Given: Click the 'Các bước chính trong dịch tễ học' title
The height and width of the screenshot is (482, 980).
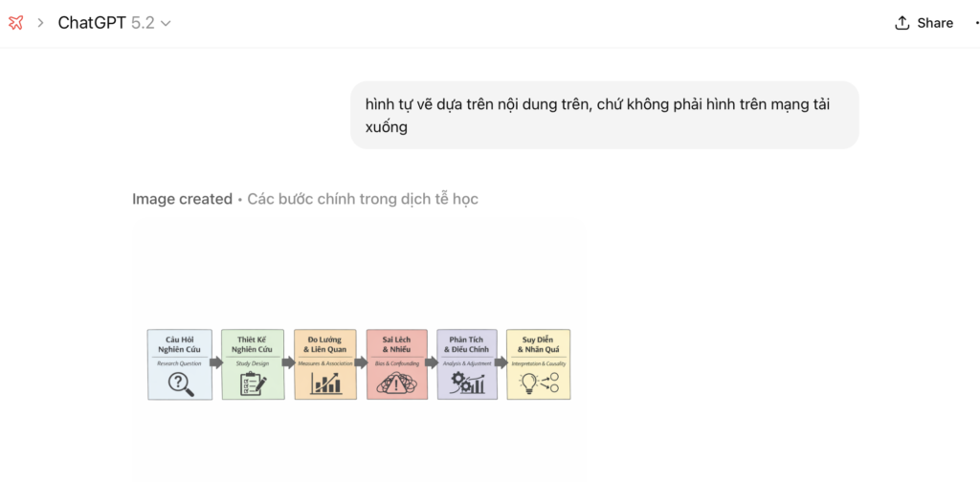Looking at the screenshot, I should point(363,199).
